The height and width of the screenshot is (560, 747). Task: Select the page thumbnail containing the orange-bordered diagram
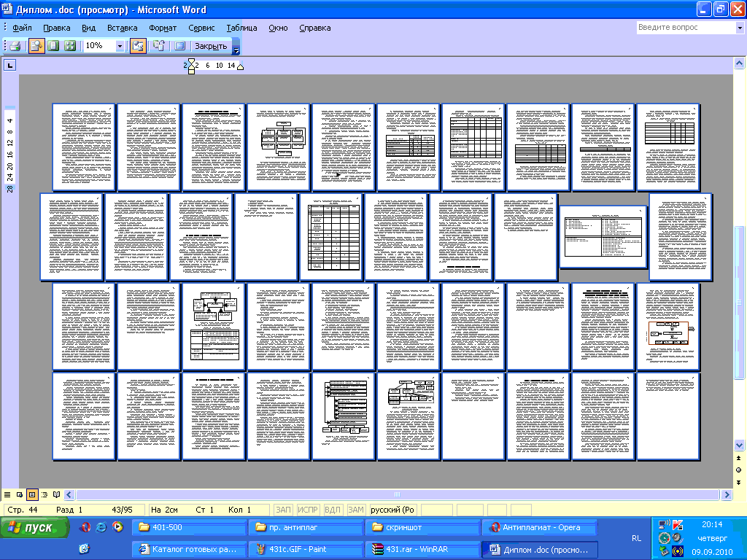click(x=668, y=326)
